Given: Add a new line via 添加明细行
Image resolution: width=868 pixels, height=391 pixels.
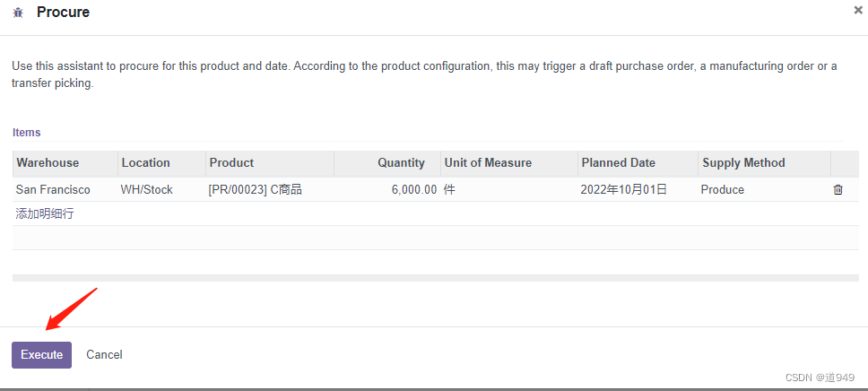Looking at the screenshot, I should pos(45,213).
